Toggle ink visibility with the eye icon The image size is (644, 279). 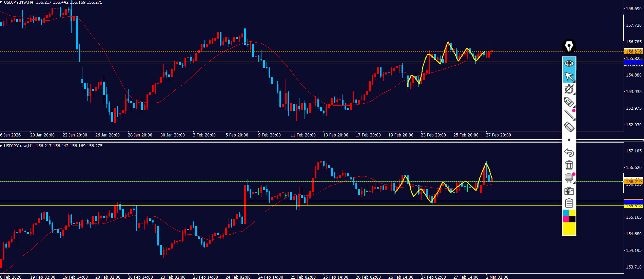pos(569,63)
